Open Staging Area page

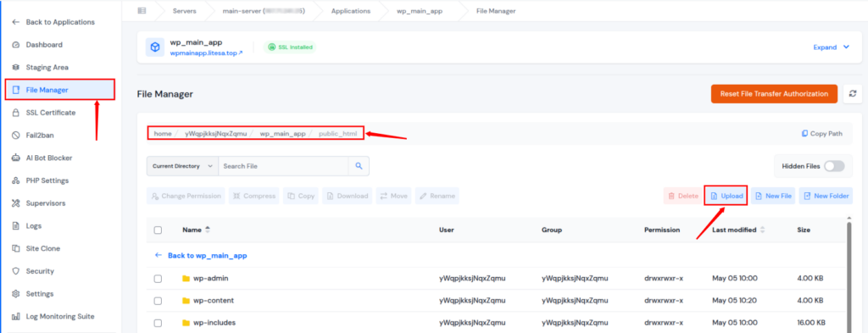(40, 68)
